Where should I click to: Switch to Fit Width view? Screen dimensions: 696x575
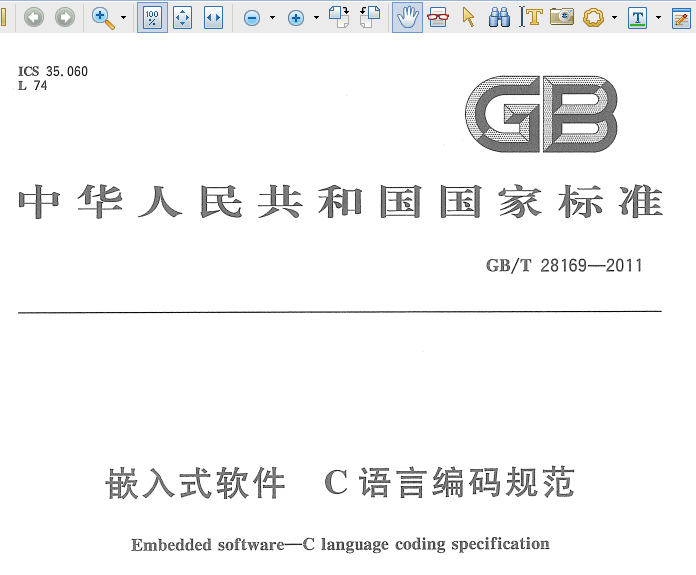tap(214, 18)
